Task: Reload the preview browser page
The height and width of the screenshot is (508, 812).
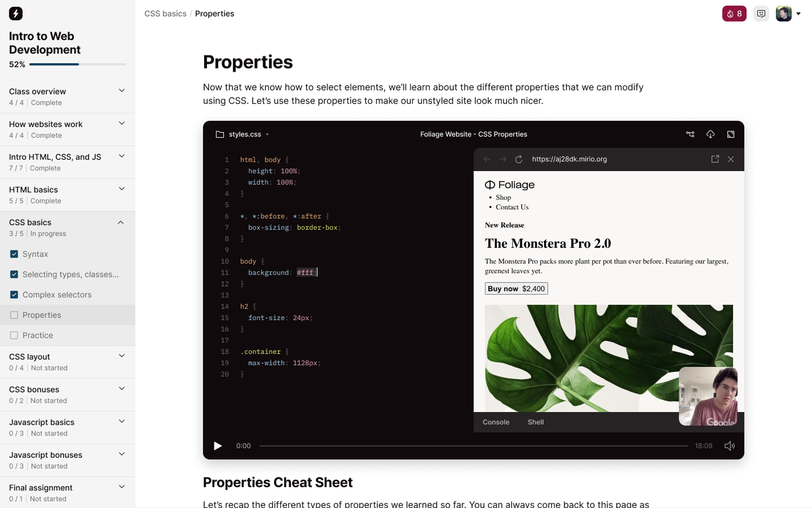Action: click(x=519, y=159)
